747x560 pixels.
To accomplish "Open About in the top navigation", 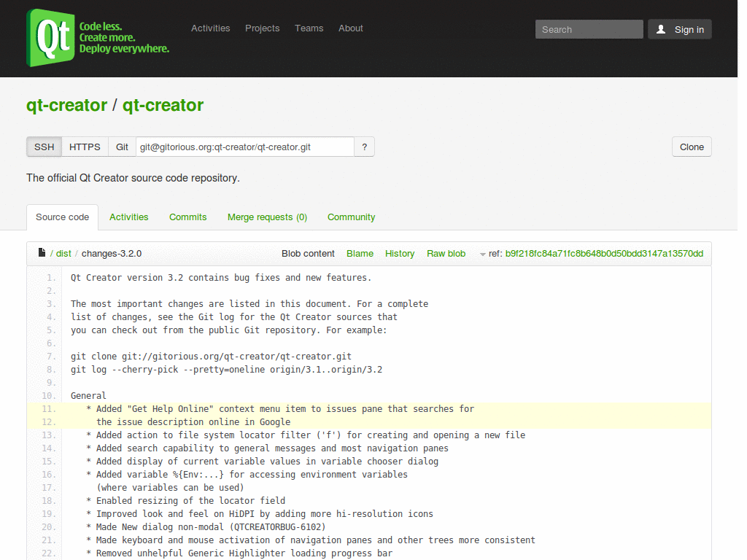I will (351, 28).
